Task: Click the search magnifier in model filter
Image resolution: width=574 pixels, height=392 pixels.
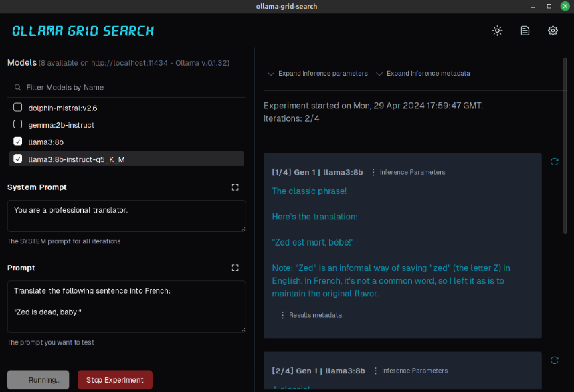Action: (17, 88)
